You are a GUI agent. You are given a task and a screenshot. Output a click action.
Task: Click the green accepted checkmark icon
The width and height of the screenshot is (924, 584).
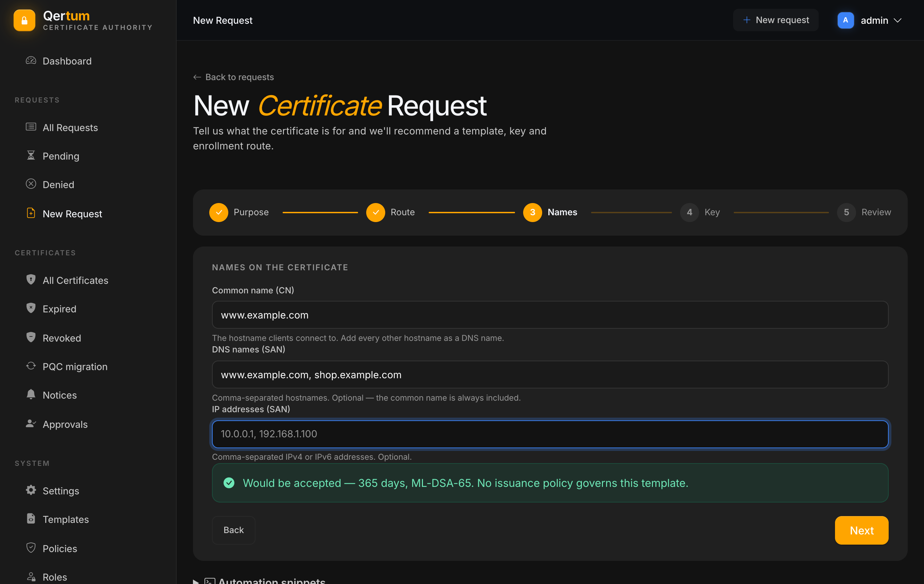(x=229, y=483)
